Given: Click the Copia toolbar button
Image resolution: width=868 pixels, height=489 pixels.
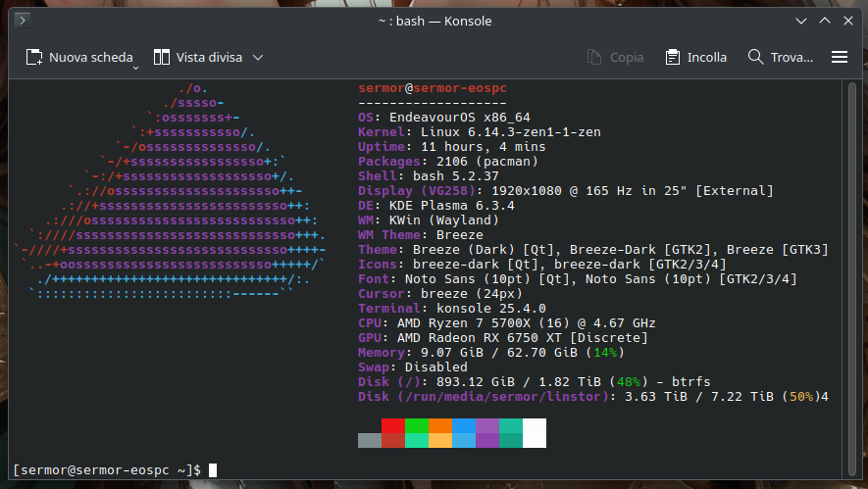Looking at the screenshot, I should click(x=615, y=57).
